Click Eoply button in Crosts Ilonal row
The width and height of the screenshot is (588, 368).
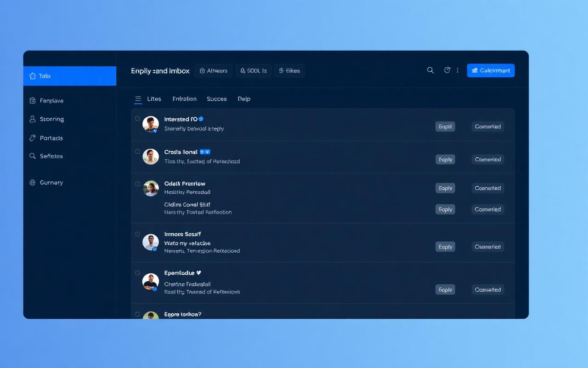(445, 160)
